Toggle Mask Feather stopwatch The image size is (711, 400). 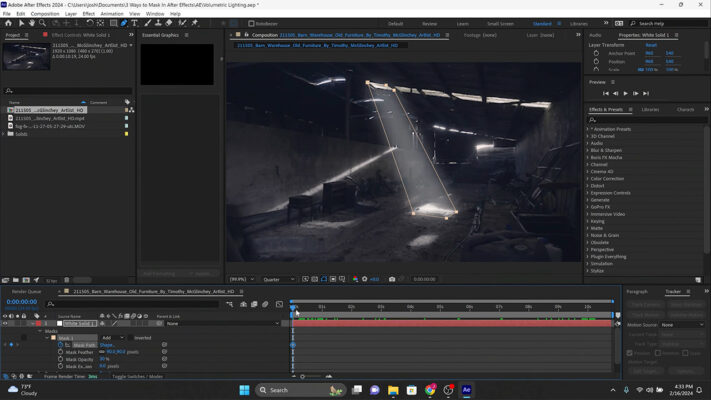60,352
